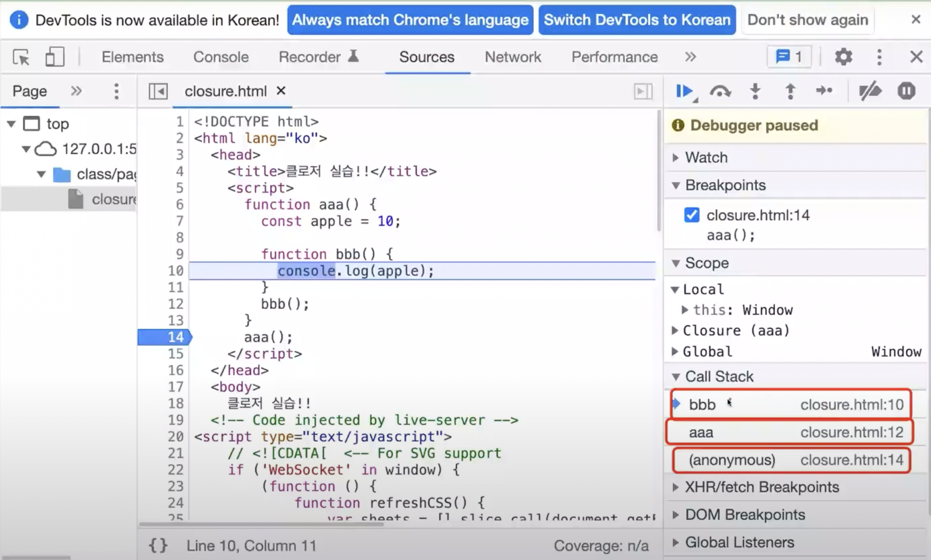This screenshot has width=931, height=560.
Task: Remove the breakpoint marker on line 14
Action: coord(164,337)
